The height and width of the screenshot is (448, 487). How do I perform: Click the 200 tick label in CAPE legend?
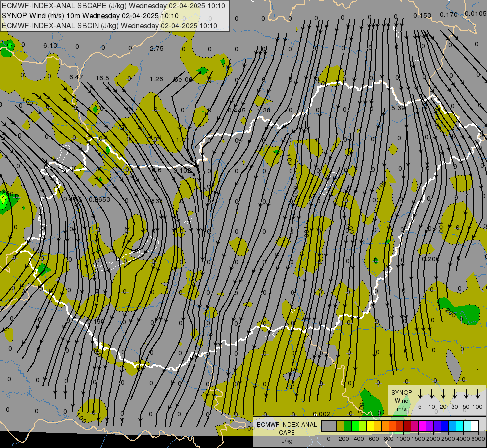(344, 439)
